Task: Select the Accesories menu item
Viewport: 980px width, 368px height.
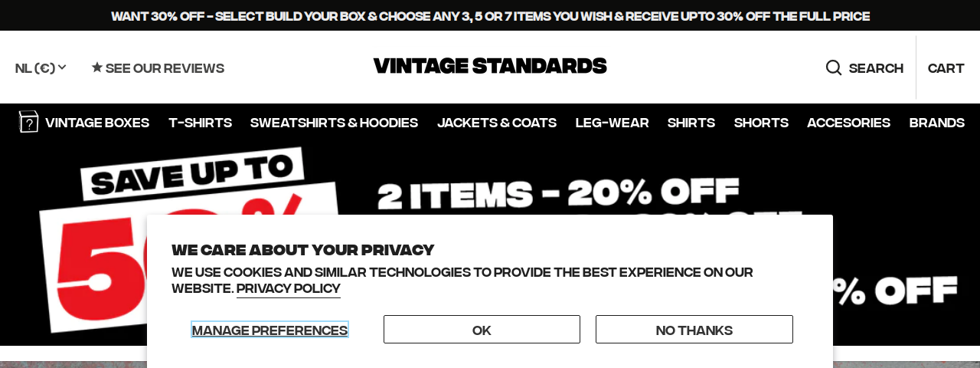Action: click(x=848, y=123)
